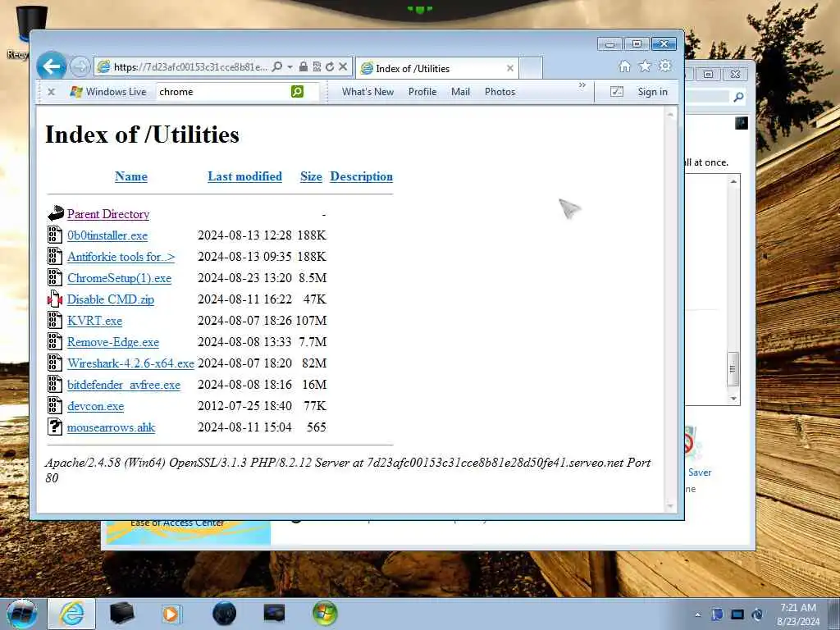Go to home page via house icon
The height and width of the screenshot is (630, 840).
pyautogui.click(x=624, y=66)
